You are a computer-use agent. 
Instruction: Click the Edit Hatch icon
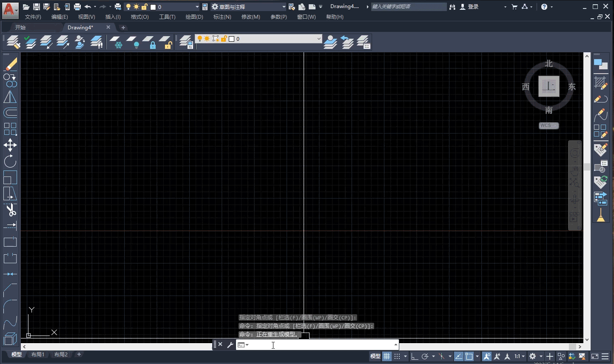point(600,82)
